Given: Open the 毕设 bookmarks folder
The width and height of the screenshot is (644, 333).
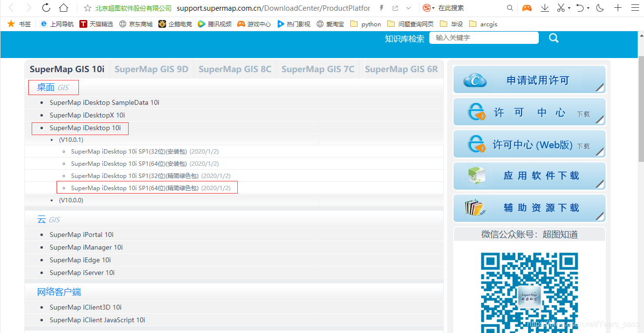Looking at the screenshot, I should click(x=451, y=24).
